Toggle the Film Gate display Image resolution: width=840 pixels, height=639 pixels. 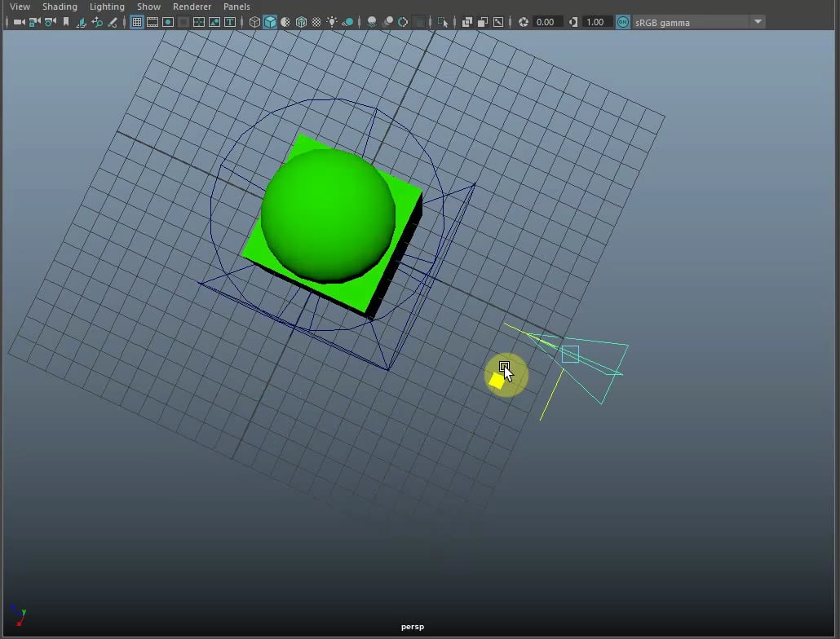point(153,22)
